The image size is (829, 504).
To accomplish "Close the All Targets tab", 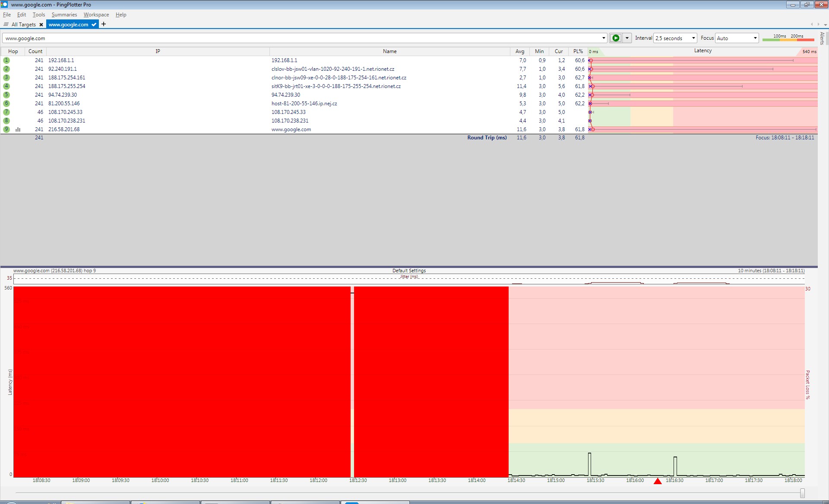I will pos(41,25).
